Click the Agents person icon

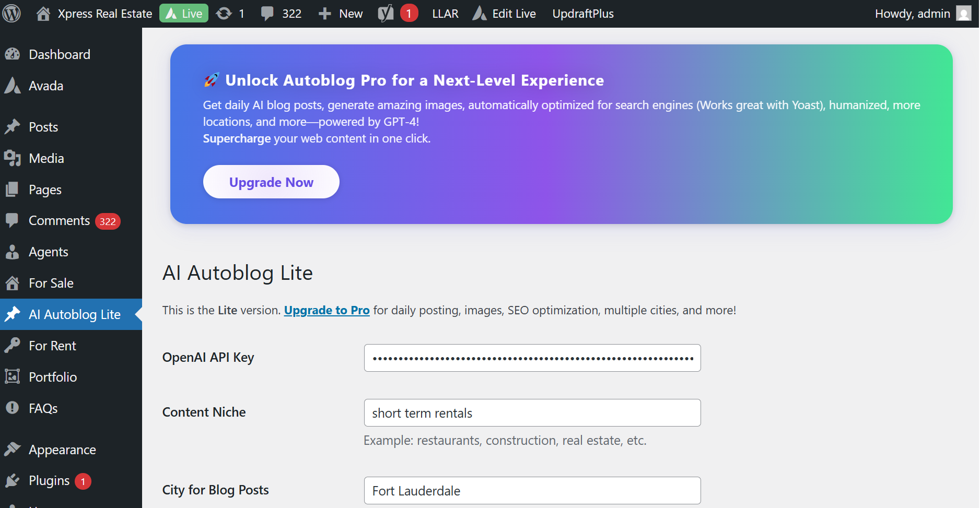tap(13, 252)
